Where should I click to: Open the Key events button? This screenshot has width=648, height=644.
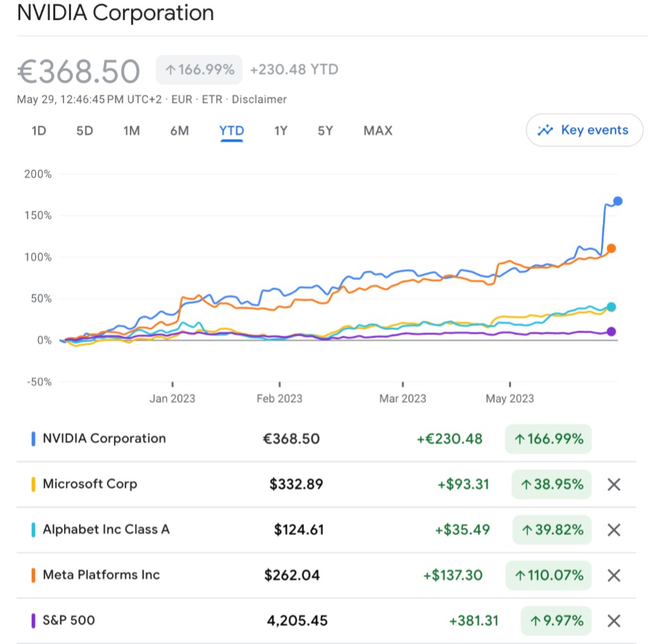coord(584,131)
